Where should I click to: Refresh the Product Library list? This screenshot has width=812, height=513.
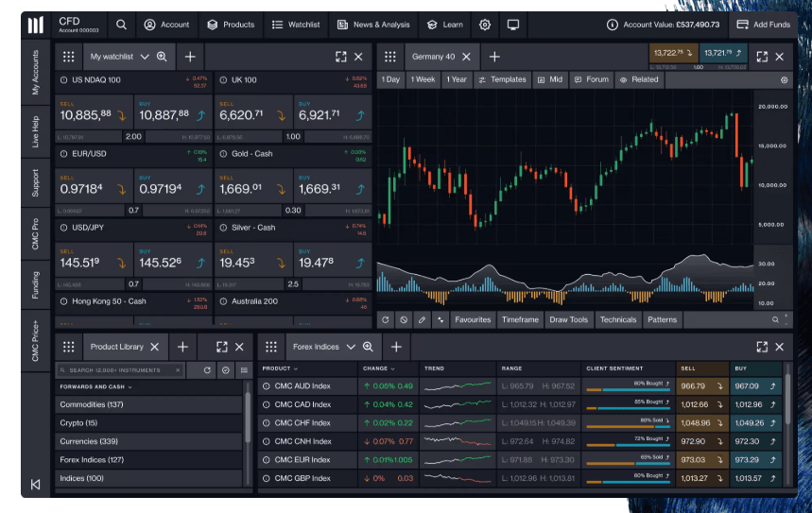point(207,370)
